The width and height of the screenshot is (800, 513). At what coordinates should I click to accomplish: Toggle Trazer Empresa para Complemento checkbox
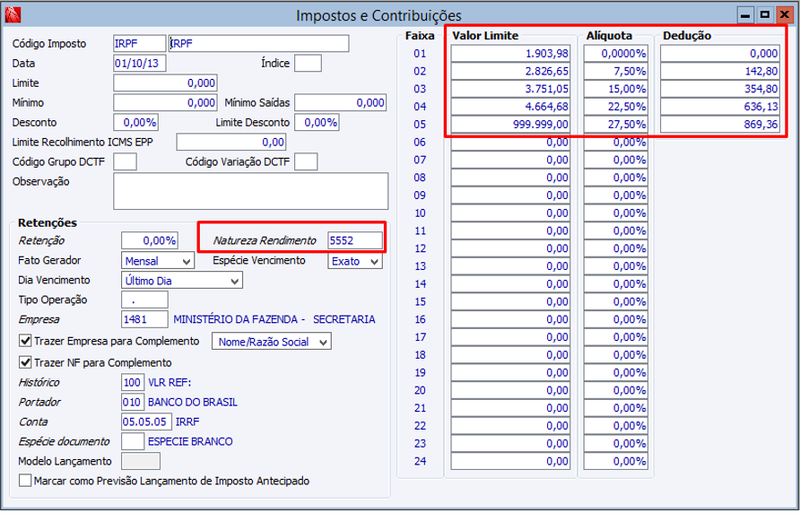25,340
